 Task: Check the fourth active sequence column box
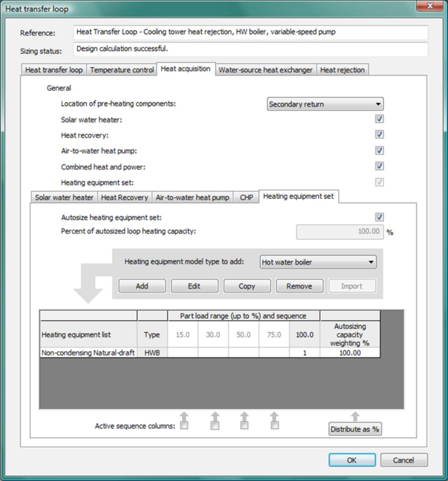(x=274, y=425)
